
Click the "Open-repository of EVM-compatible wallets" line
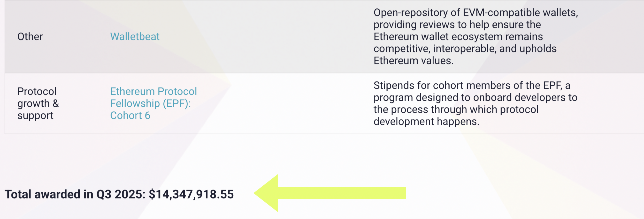(x=475, y=13)
